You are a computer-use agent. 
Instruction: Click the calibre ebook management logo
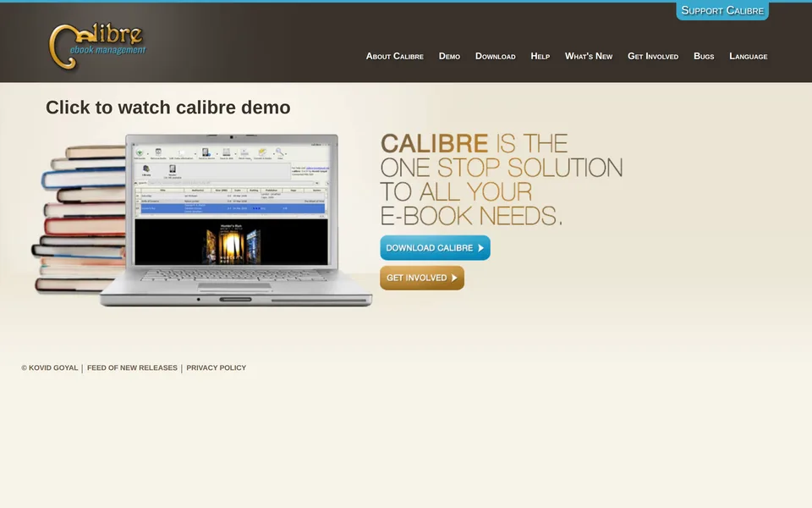(96, 46)
